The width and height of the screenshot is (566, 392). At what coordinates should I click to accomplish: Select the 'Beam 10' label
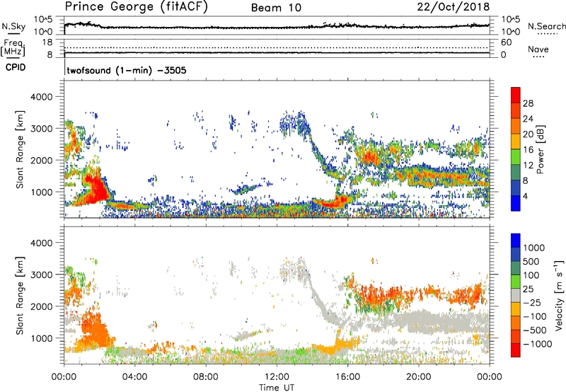[x=276, y=8]
